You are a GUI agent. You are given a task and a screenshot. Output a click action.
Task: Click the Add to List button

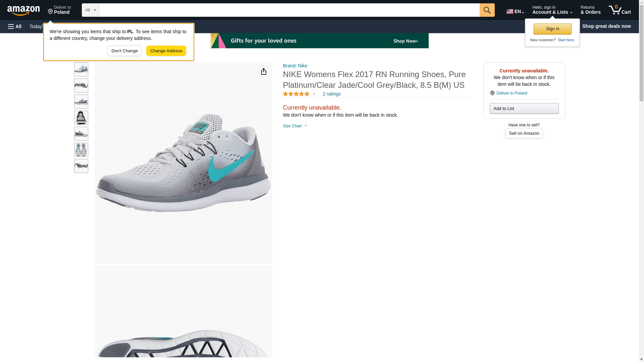[524, 109]
